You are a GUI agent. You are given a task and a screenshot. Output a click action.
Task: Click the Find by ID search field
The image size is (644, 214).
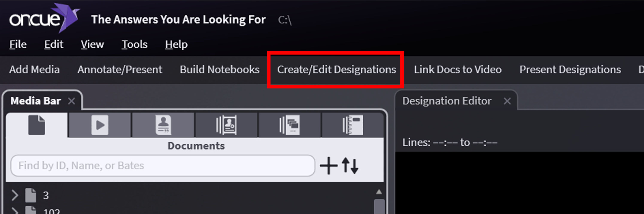(163, 166)
